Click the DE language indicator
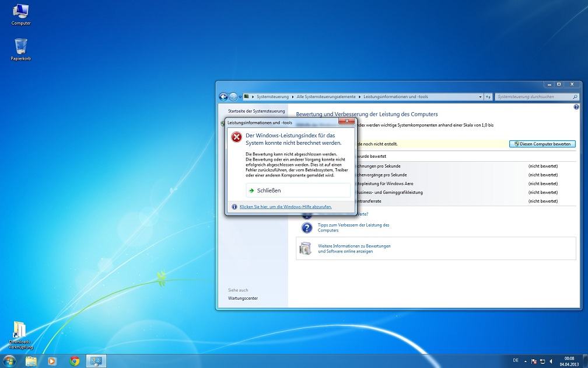 click(516, 360)
